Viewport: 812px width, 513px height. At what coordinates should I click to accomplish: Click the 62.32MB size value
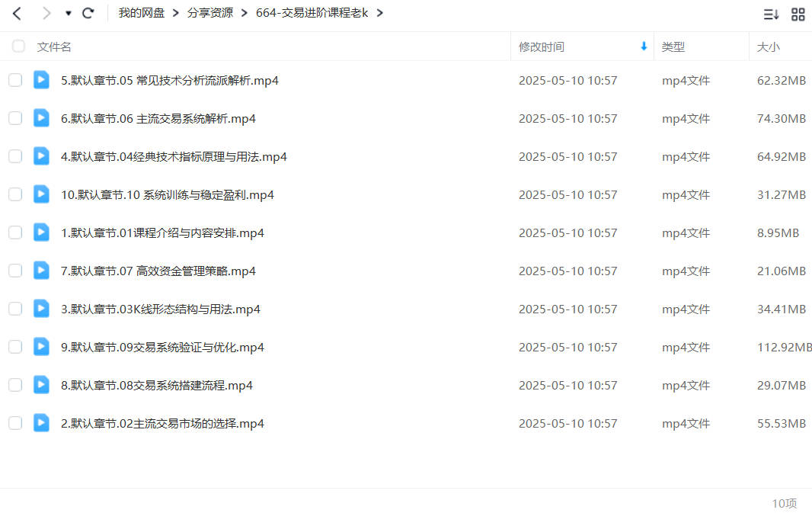pos(782,80)
